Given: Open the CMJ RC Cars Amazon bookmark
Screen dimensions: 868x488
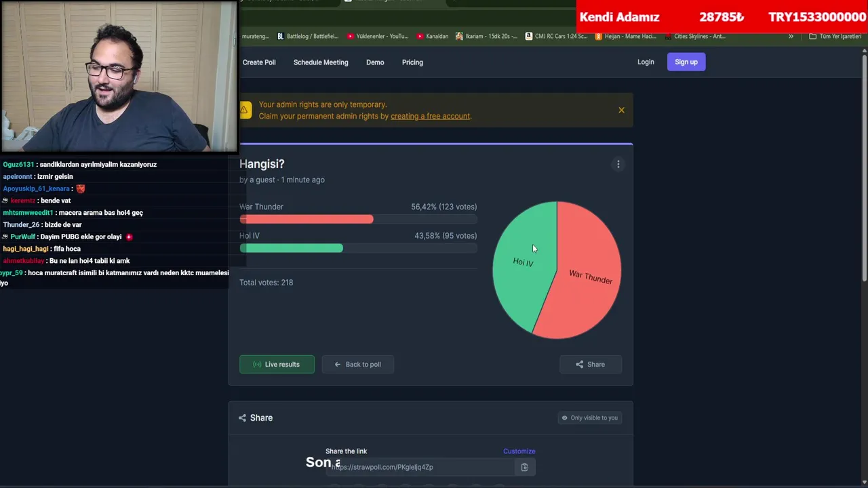Looking at the screenshot, I should 556,36.
